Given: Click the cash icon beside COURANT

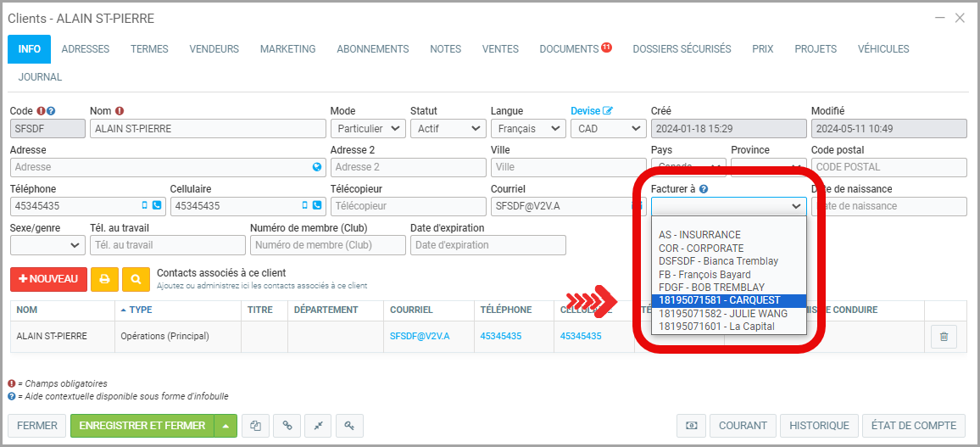Looking at the screenshot, I should (x=692, y=426).
